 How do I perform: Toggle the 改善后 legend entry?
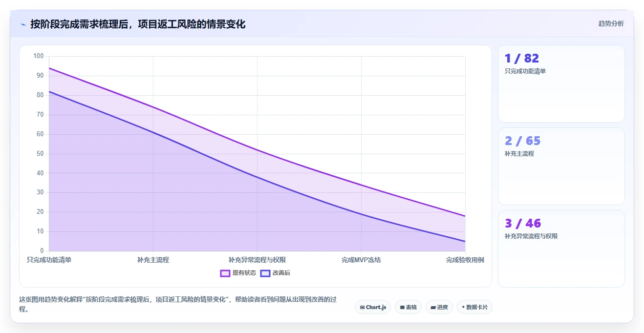[x=275, y=273]
